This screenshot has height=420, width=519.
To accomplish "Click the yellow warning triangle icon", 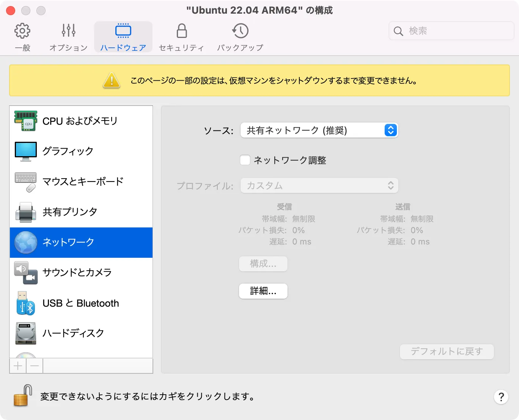I will 112,80.
